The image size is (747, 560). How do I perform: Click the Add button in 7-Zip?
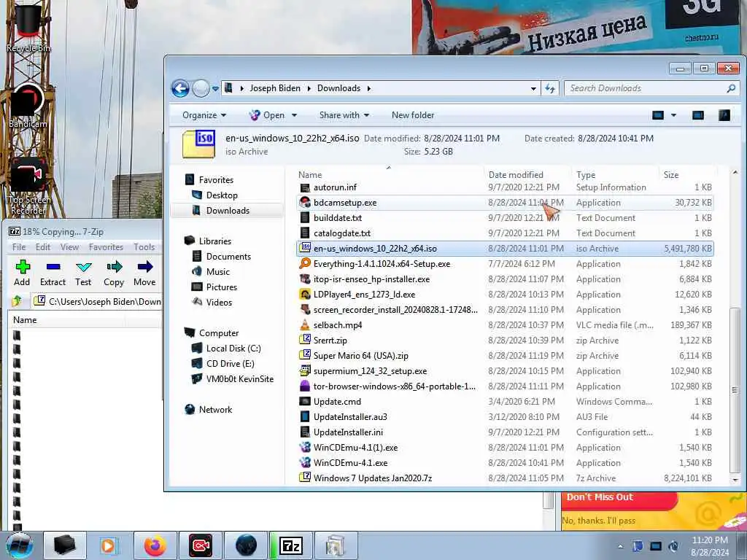(x=22, y=273)
